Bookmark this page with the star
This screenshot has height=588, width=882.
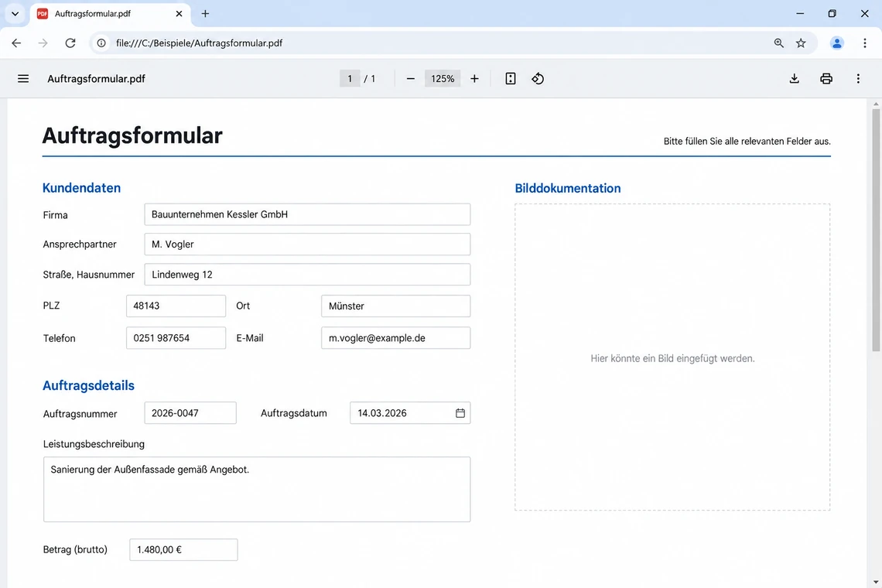(x=801, y=43)
